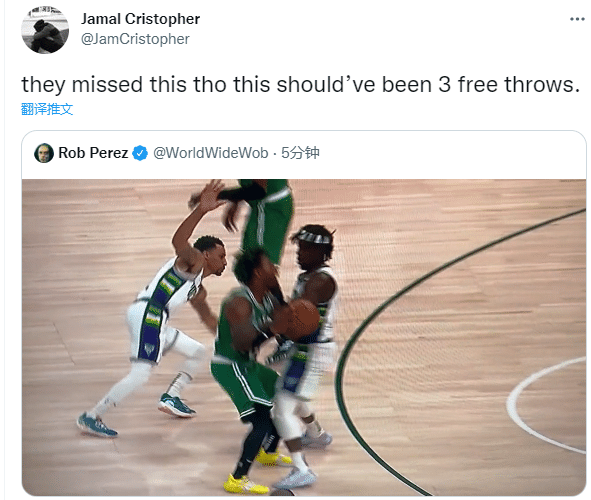Open the three-dot more options menu

(577, 19)
